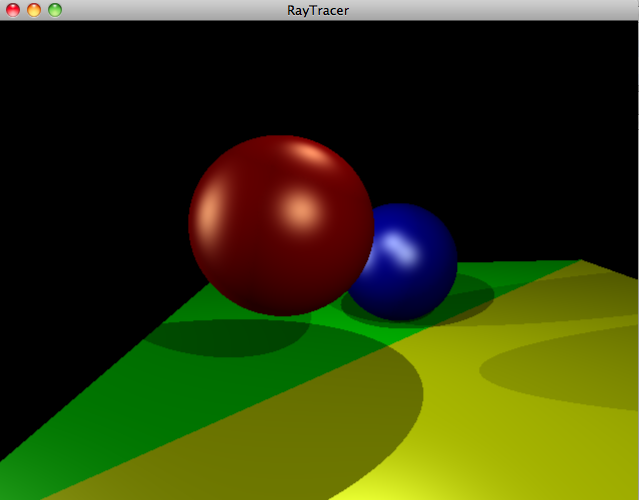Click the RayTracer window title text
This screenshot has height=500, width=639.
click(318, 11)
